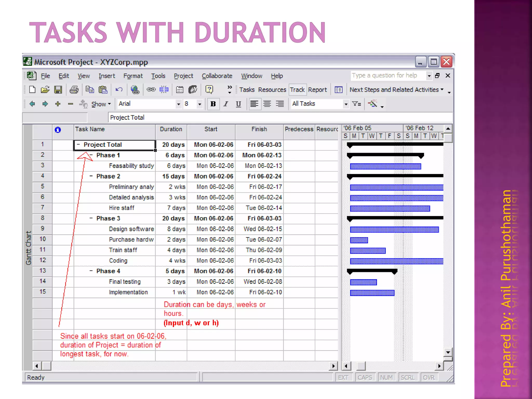Click the Resources guide button
532x399 pixels.
pyautogui.click(x=272, y=90)
